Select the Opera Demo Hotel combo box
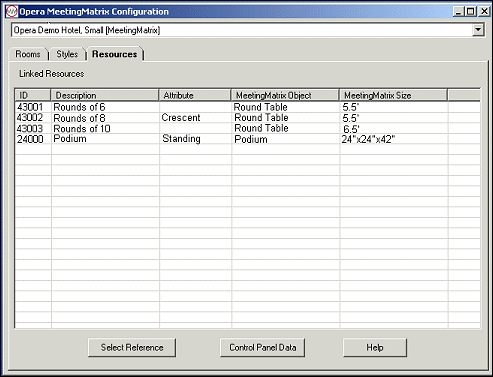The height and width of the screenshot is (377, 493). coord(248,30)
